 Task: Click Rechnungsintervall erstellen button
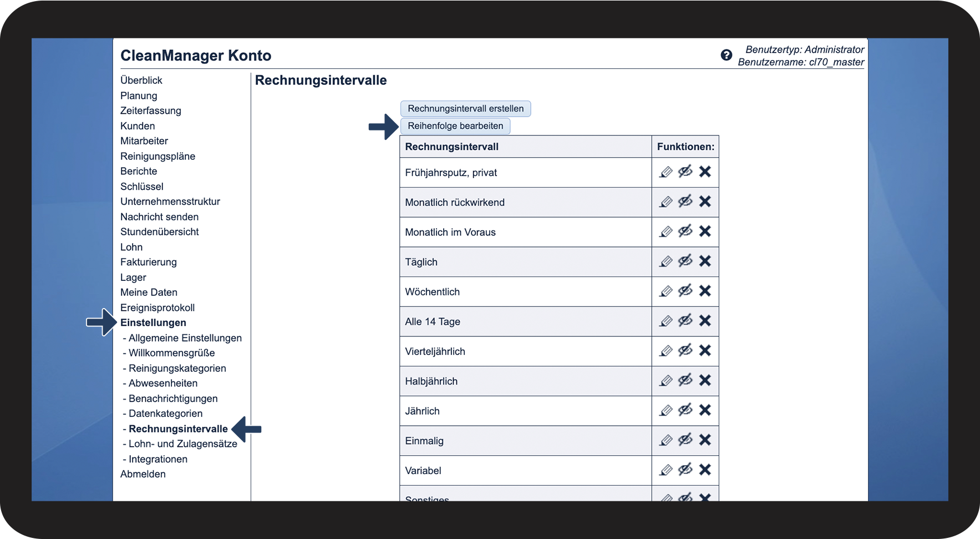click(x=465, y=109)
